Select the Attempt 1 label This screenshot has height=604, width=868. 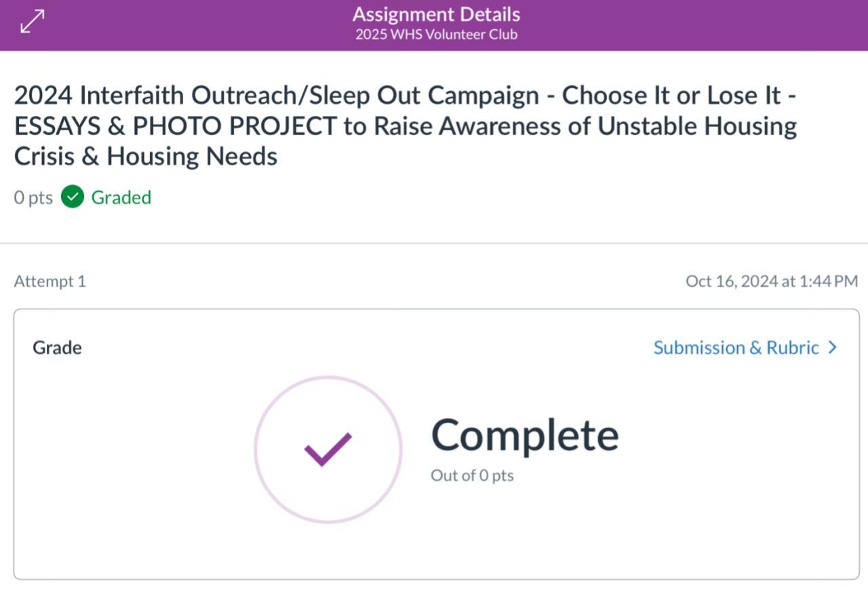tap(50, 281)
